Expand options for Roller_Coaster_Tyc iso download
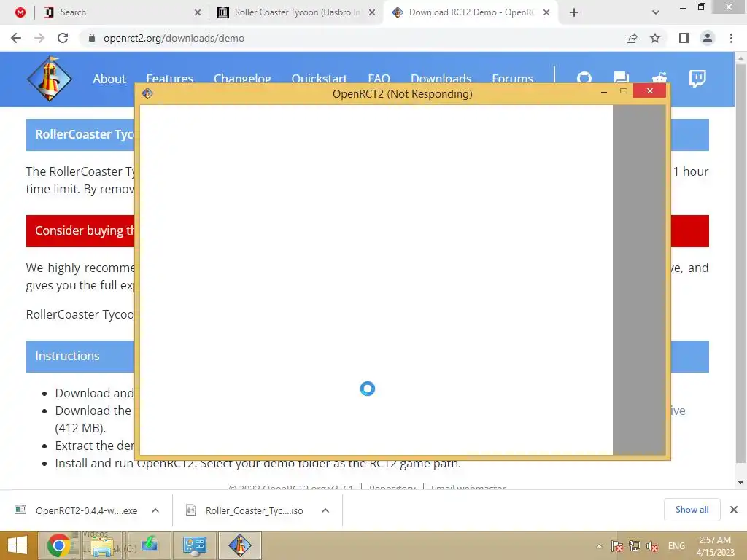Viewport: 747px width, 560px height. point(325,510)
